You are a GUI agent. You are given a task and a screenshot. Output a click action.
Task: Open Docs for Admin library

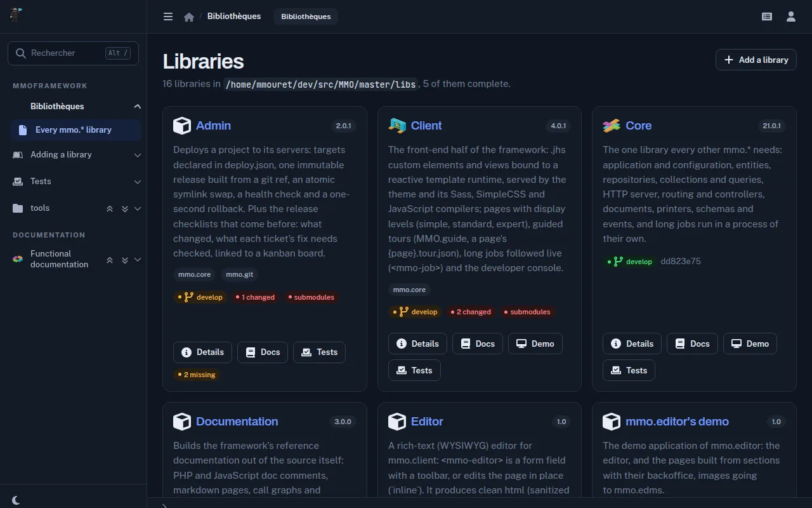[x=263, y=352]
